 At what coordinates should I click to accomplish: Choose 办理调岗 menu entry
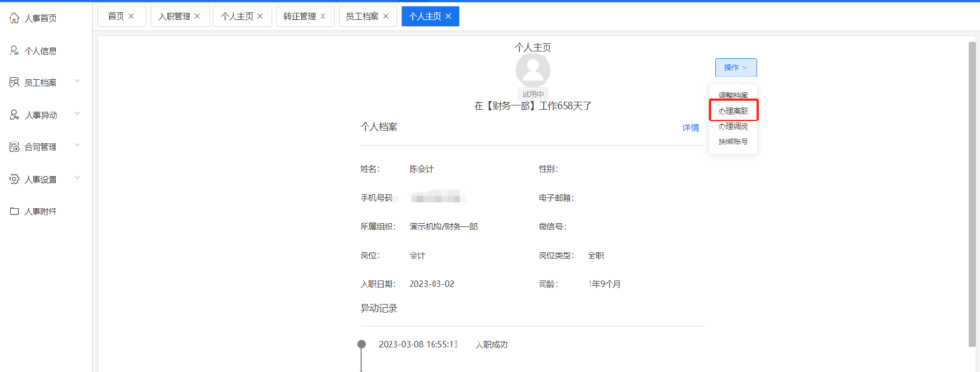(x=733, y=126)
